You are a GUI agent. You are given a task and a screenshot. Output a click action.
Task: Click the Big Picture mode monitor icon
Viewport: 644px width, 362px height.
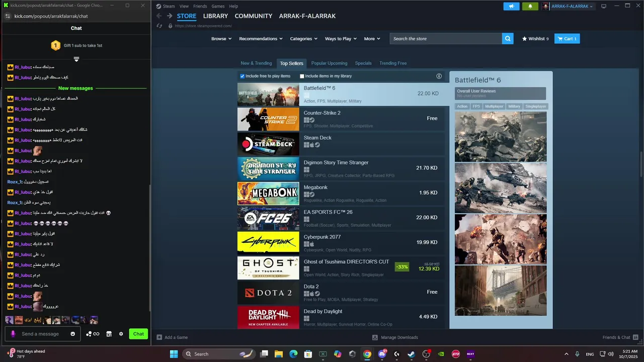[x=604, y=7]
